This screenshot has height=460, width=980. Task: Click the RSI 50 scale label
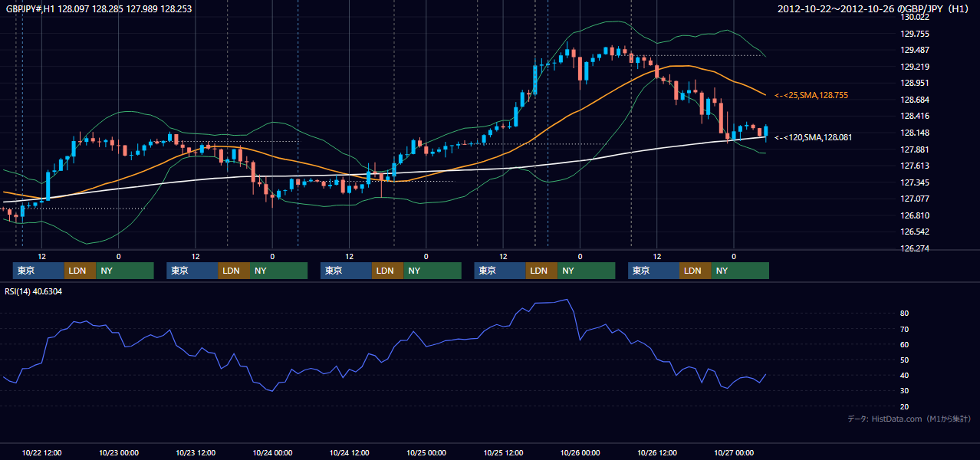point(905,360)
